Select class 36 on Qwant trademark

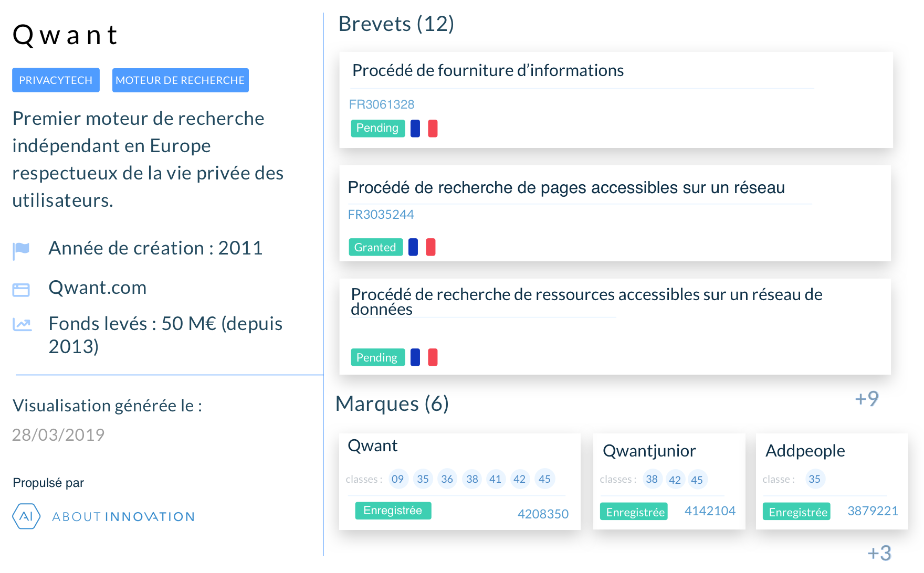coord(447,479)
